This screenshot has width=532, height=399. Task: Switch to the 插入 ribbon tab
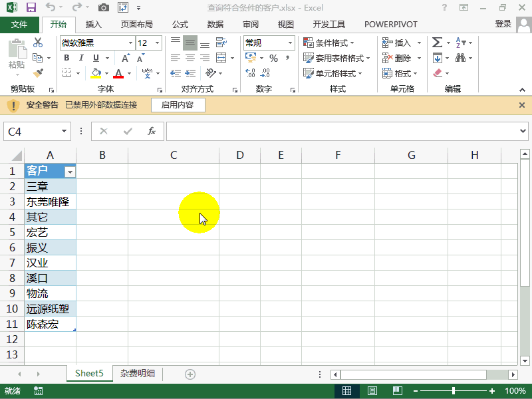coord(93,24)
